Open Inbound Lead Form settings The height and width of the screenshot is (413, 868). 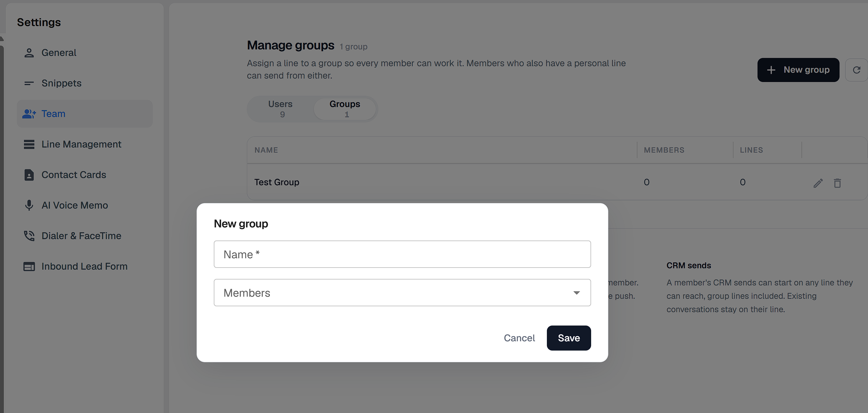pos(85,267)
